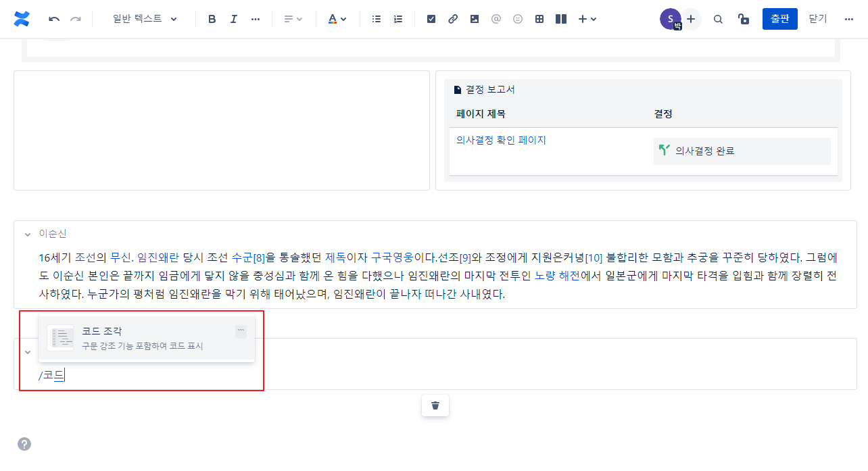Screen dimensions: 868x471
Task: Add an action item checkbox
Action: coord(431,19)
